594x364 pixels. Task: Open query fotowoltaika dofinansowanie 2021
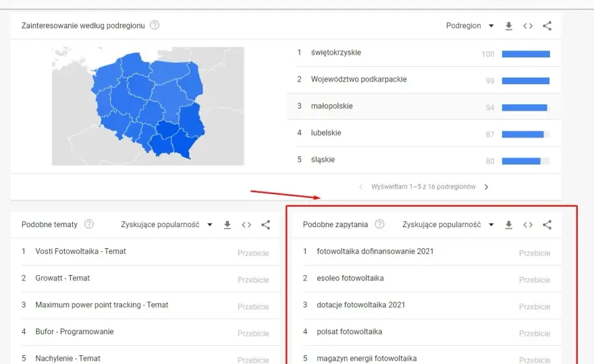pyautogui.click(x=375, y=251)
